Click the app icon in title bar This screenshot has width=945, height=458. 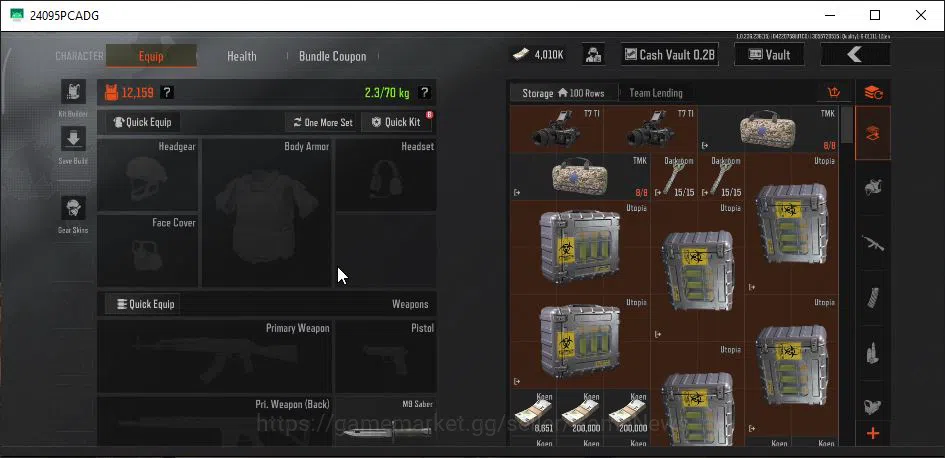click(x=17, y=16)
